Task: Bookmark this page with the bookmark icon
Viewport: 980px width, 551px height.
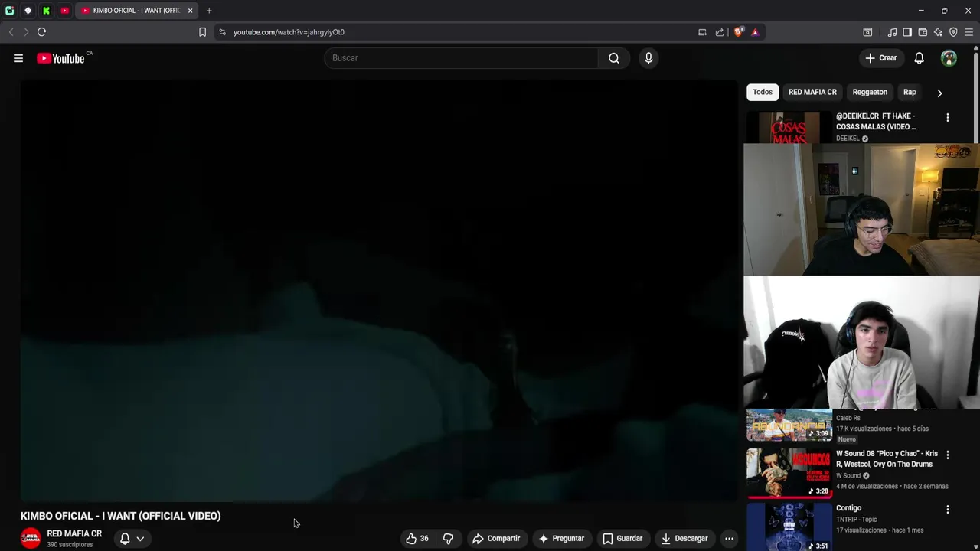Action: pos(202,32)
